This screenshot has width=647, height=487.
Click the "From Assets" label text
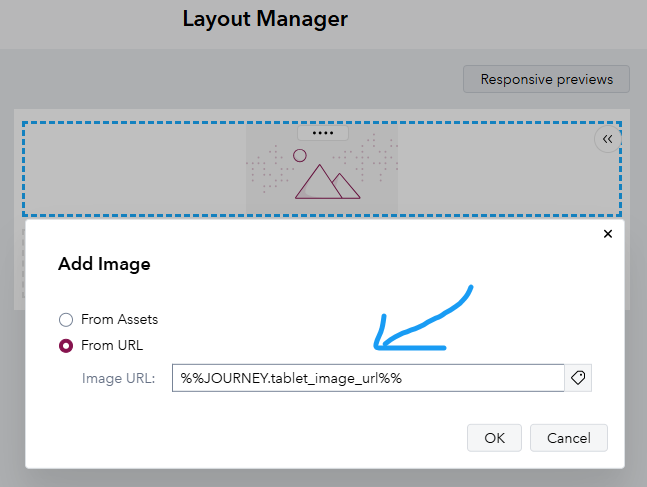[x=119, y=320]
